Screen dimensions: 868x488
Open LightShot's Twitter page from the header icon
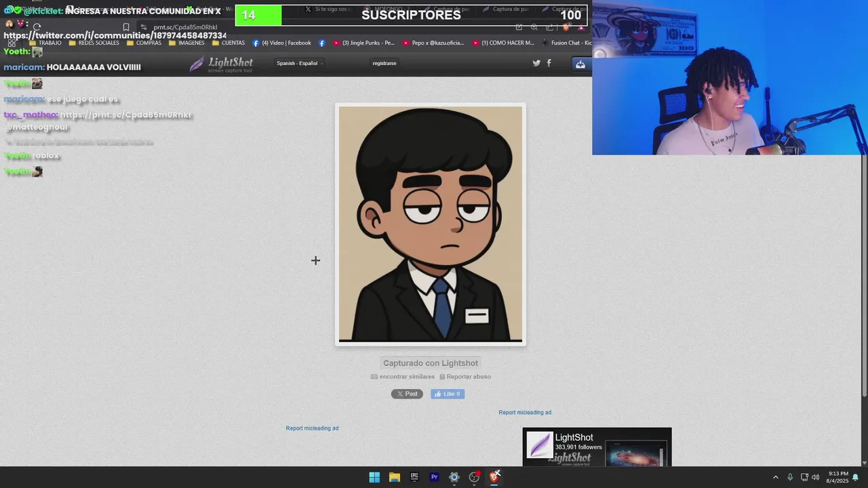536,63
